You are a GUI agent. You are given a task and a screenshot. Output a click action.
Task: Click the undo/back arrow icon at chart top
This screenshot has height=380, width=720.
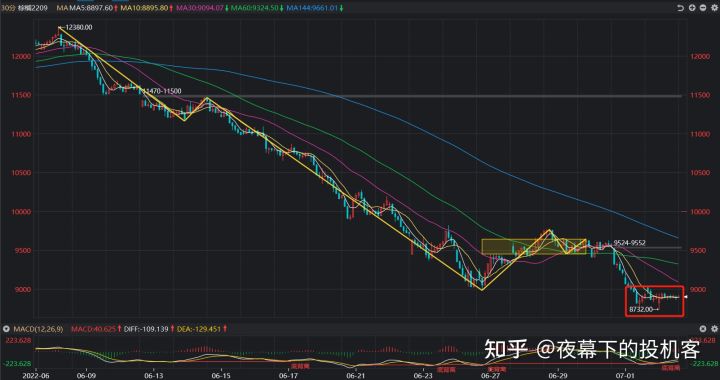[x=681, y=8]
